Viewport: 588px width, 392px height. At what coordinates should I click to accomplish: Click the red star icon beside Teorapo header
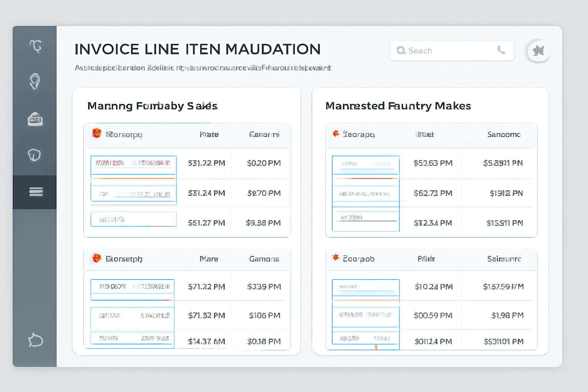(x=336, y=133)
